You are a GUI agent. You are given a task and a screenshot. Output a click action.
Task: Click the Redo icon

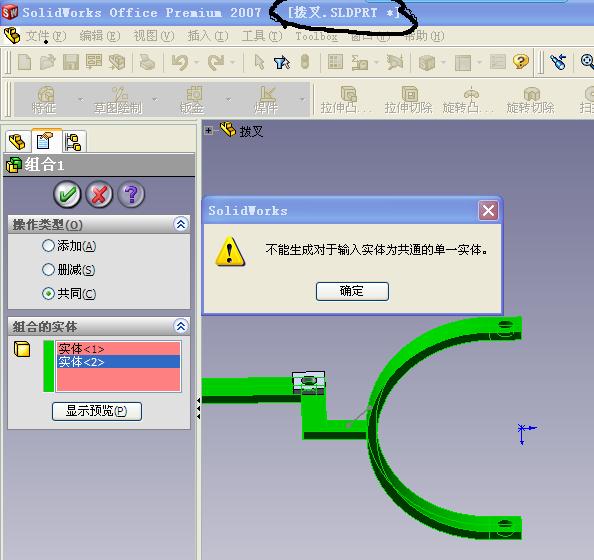216,62
